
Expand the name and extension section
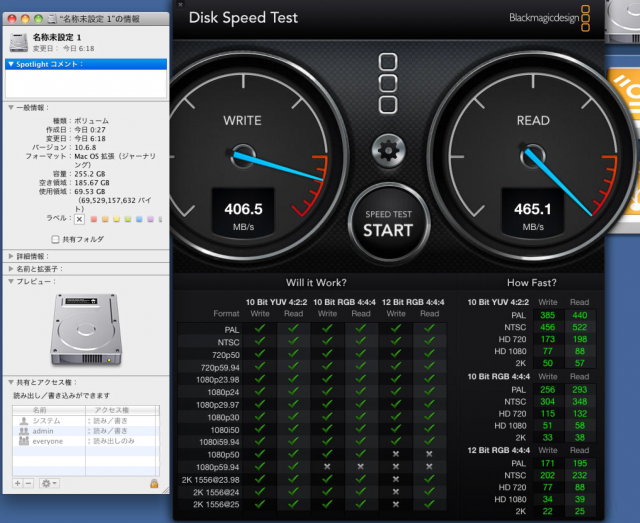[x=11, y=269]
